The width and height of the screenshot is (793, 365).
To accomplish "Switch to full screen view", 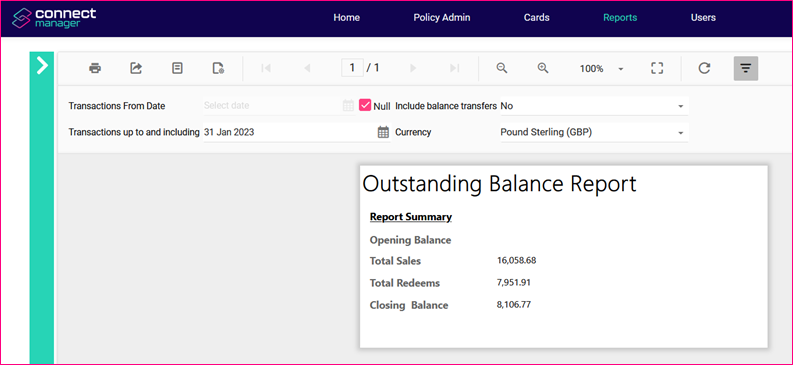I will [x=657, y=68].
